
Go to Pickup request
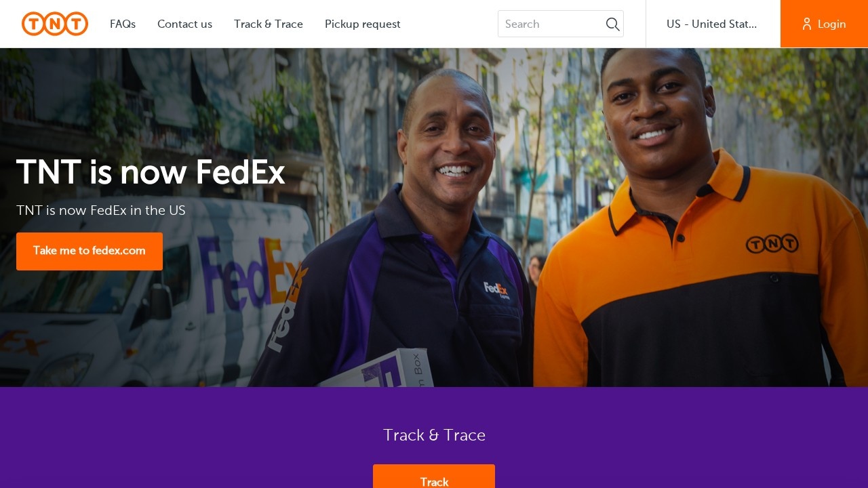[x=363, y=24]
